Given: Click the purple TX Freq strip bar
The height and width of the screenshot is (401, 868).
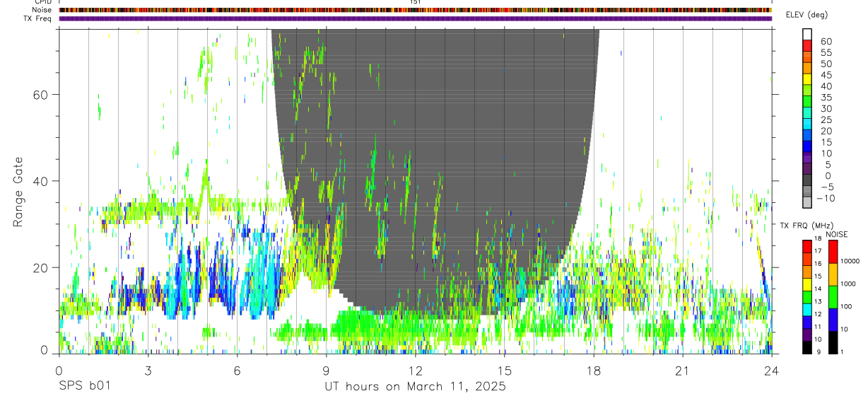Looking at the screenshot, I should (x=415, y=18).
